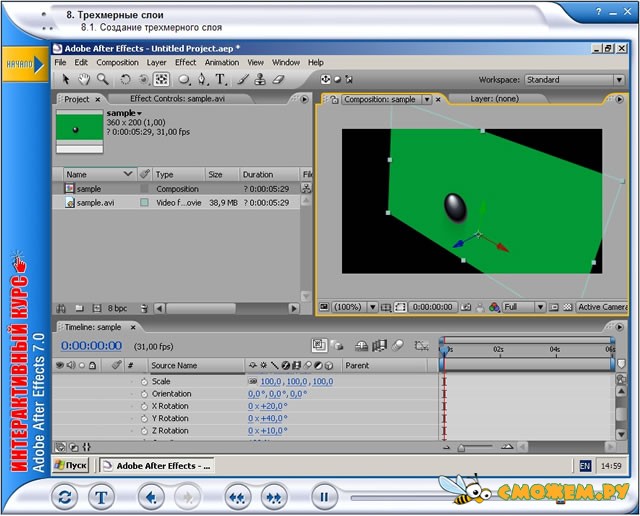Open the Composition: sample viewer dropdown arrow

[427, 99]
